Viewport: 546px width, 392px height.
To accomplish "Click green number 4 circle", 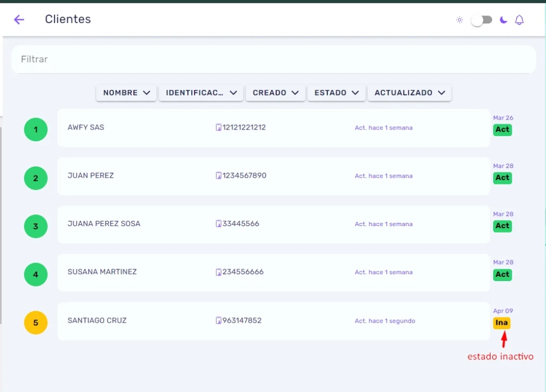I will point(36,275).
